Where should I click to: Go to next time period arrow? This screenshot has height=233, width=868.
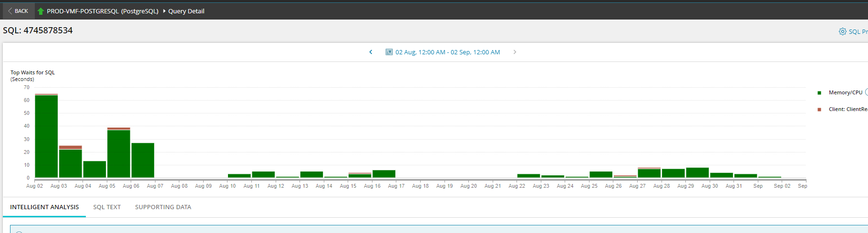[x=515, y=52]
